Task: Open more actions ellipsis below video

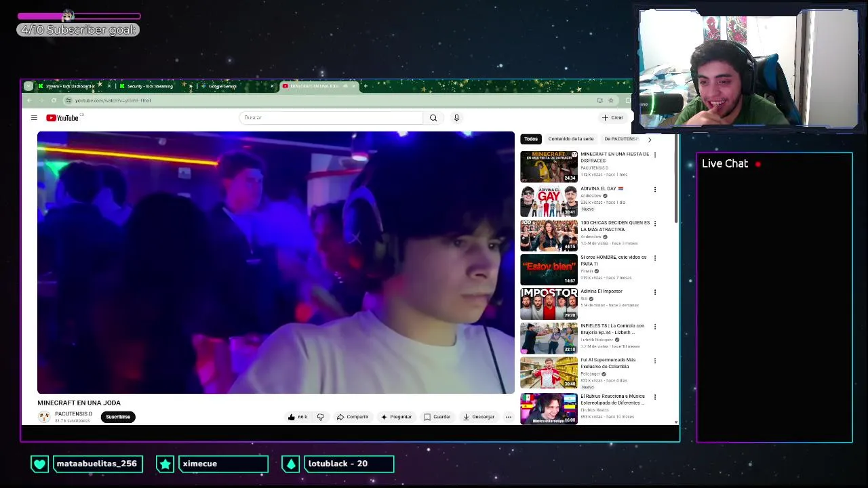Action: pos(509,417)
